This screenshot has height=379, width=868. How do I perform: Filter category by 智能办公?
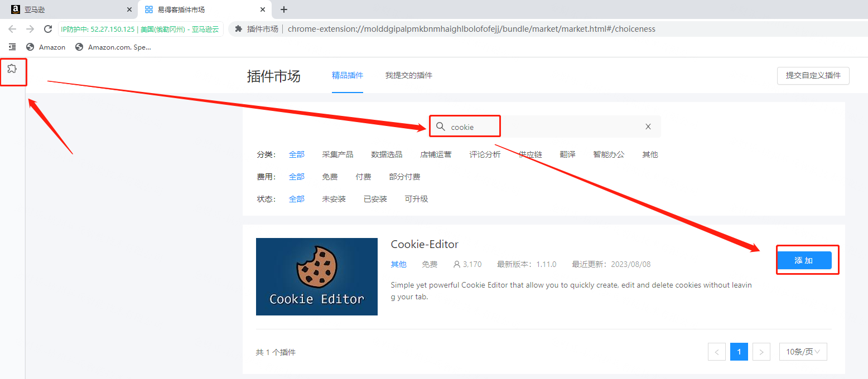click(609, 154)
